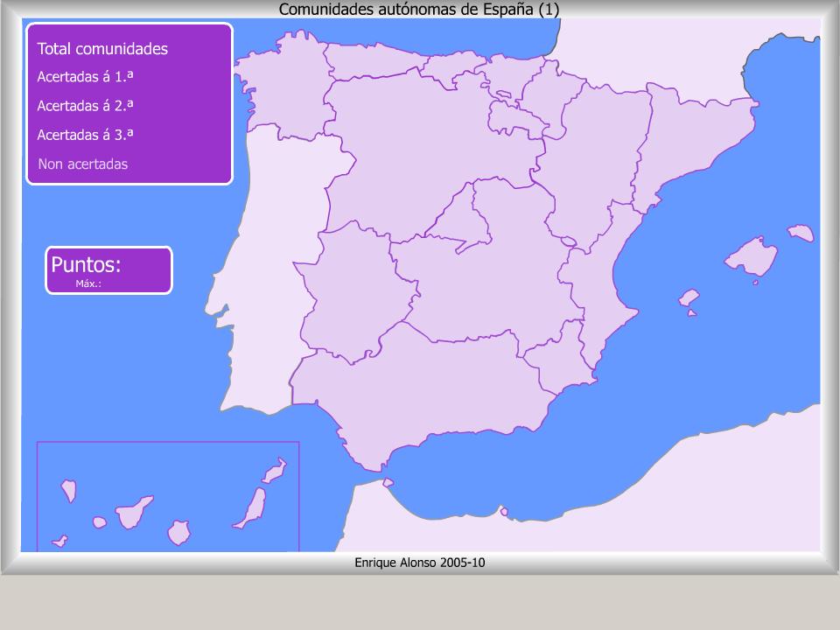Screen dimensions: 840x630
Task: Select Melilla on the African coast
Action: [x=504, y=512]
